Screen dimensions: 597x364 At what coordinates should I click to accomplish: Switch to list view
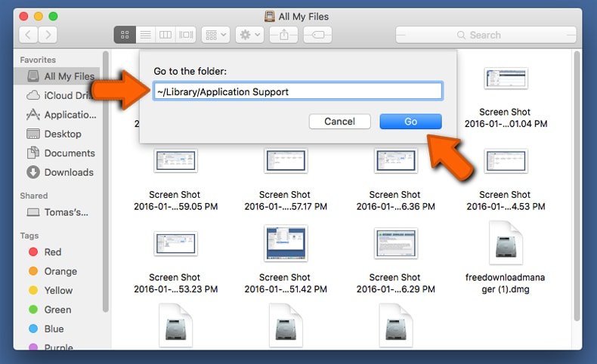[145, 35]
